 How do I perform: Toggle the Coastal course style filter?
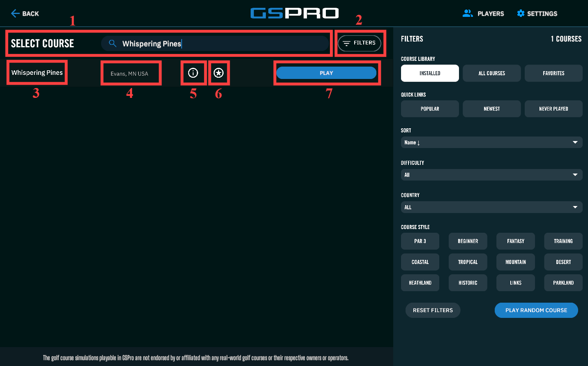pos(420,262)
